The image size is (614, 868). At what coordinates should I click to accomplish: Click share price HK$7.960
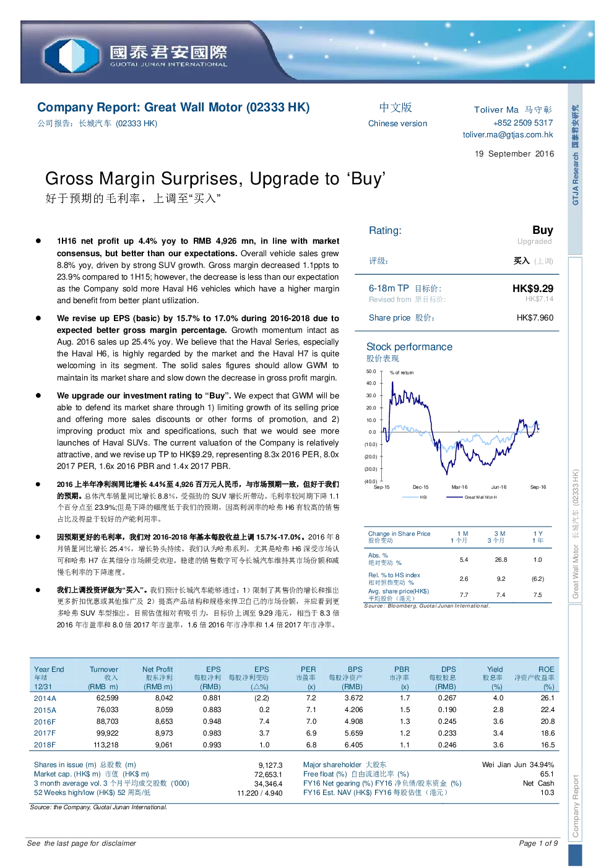pos(535,318)
